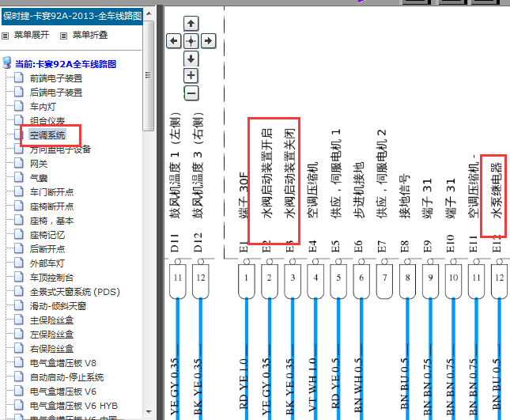Click the tree panel scrollbar down arrow
This screenshot has height=420, width=510.
149,412
